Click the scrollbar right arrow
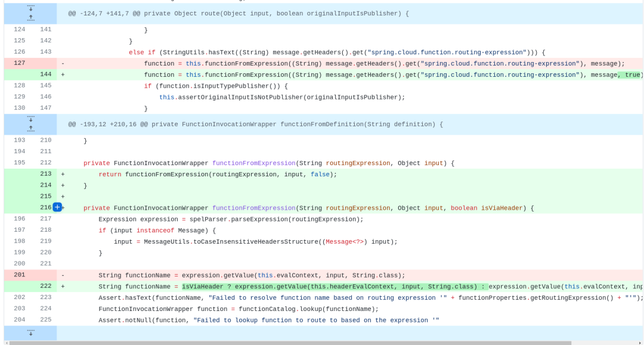Viewport: 644px width, 345px height. point(640,343)
